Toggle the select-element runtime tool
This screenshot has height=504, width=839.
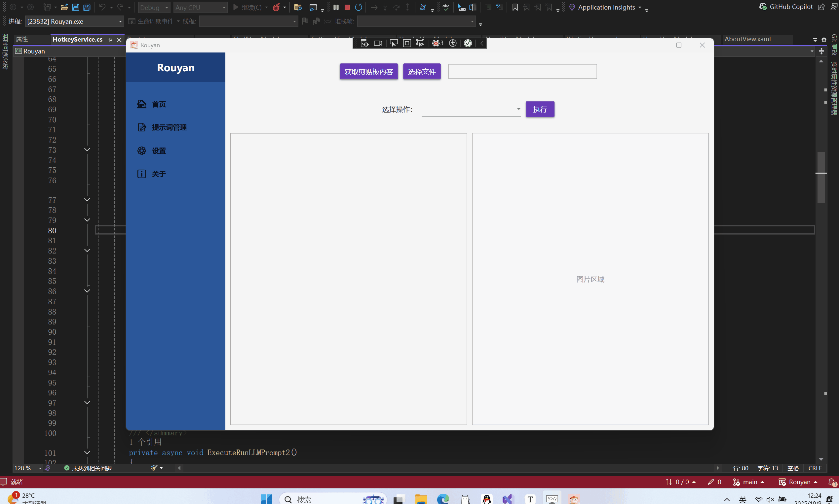coord(393,44)
